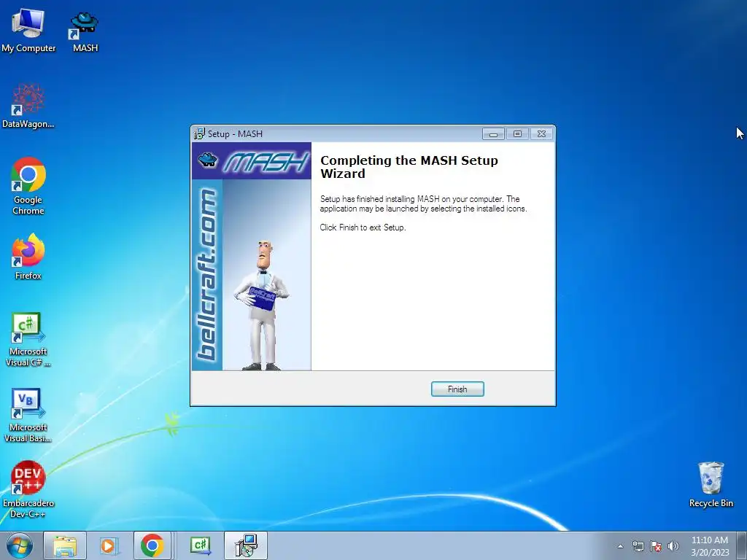Viewport: 747px width, 560px height.
Task: Launch Windows Media Player from taskbar
Action: tap(108, 545)
